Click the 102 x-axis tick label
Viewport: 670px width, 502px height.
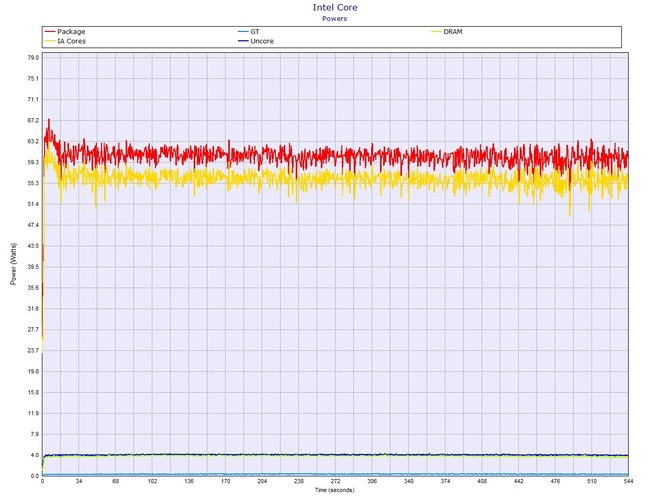[x=152, y=481]
